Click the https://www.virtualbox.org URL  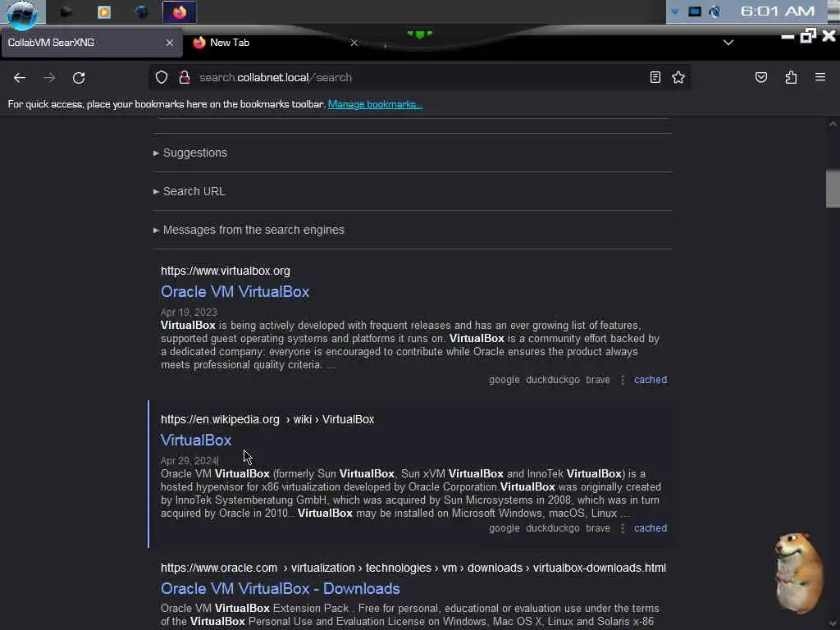(x=226, y=271)
